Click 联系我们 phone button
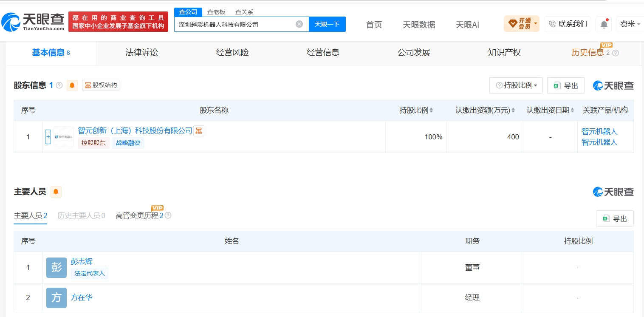Screen dimensions: 644x317 [x=568, y=24]
